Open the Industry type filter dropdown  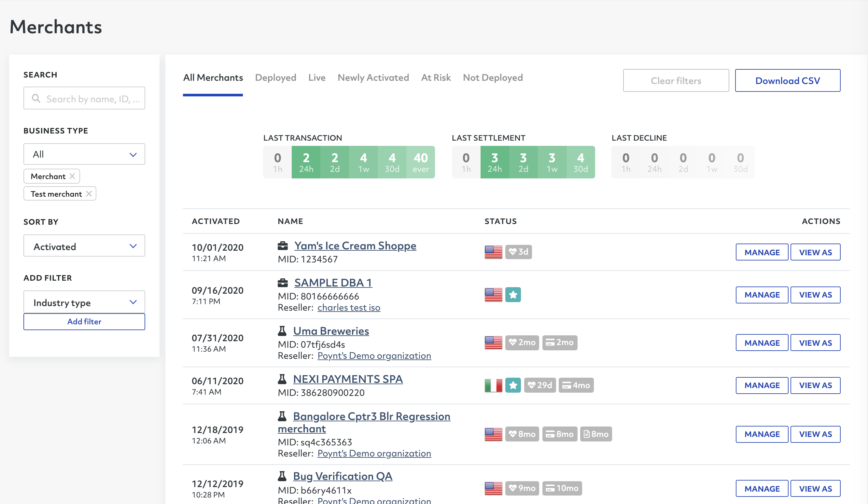click(84, 302)
